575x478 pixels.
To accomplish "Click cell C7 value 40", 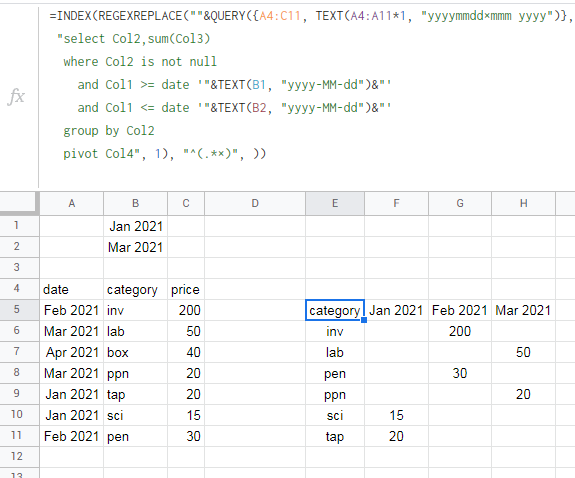I will point(186,352).
